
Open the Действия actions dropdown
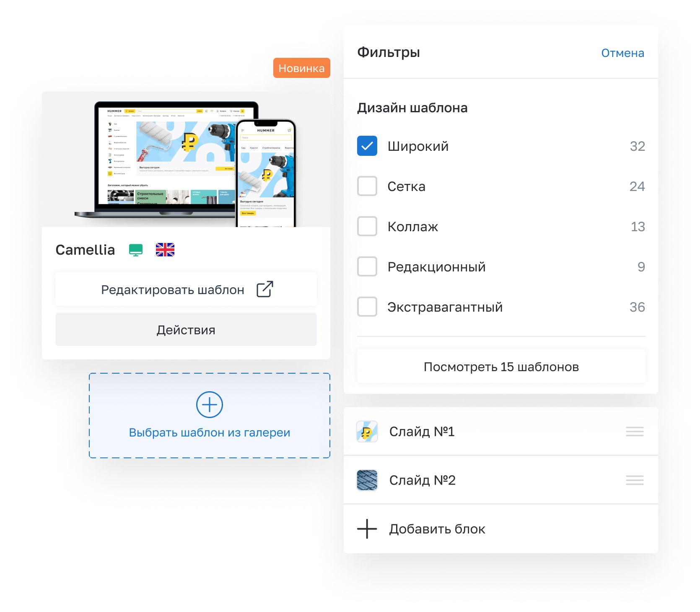point(186,330)
